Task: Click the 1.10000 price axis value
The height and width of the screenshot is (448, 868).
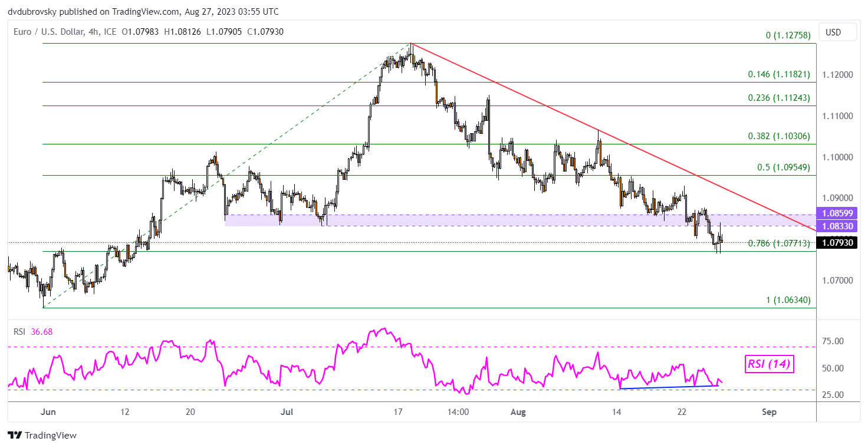Action: [836, 157]
